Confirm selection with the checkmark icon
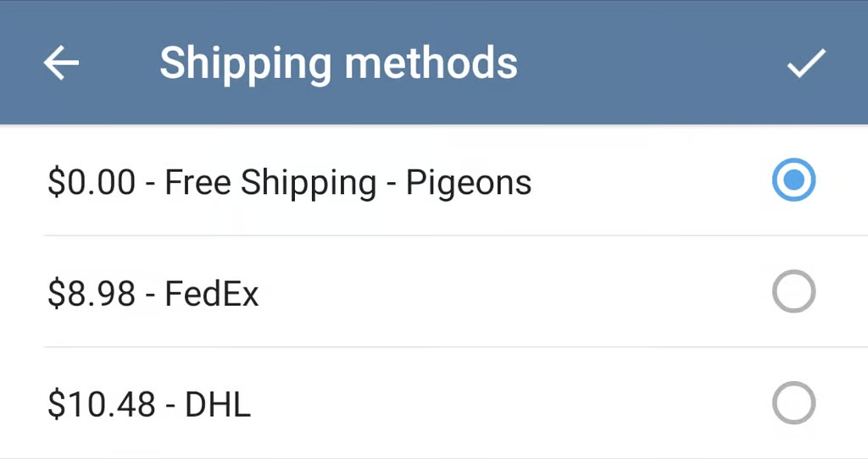Viewport: 868px width, 459px height. 805,63
